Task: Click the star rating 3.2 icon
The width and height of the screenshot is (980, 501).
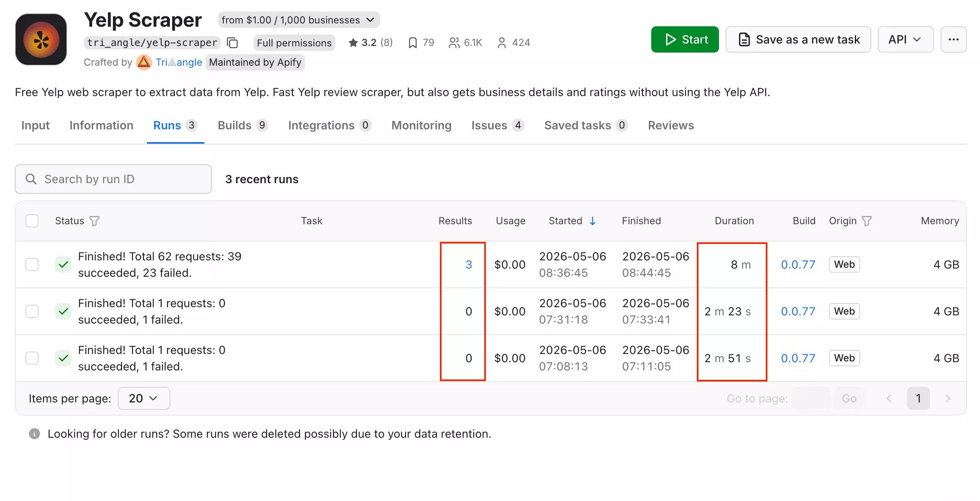Action: point(353,43)
